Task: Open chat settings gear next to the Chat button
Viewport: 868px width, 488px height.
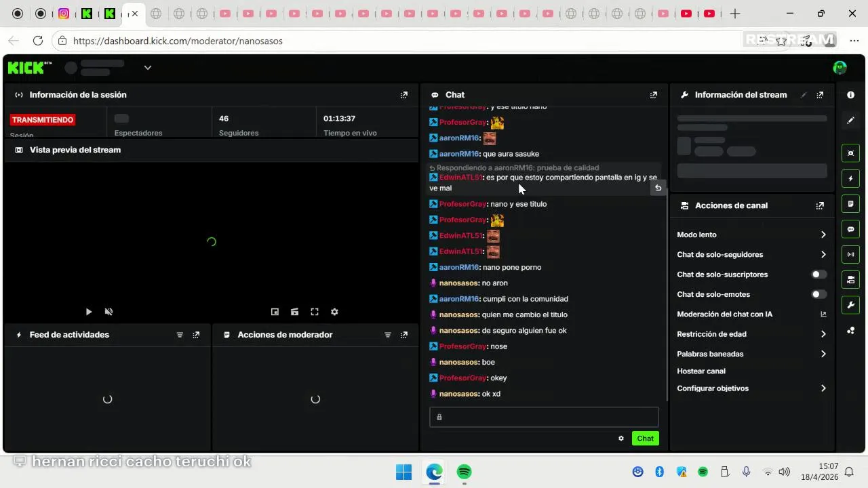Action: (x=620, y=439)
